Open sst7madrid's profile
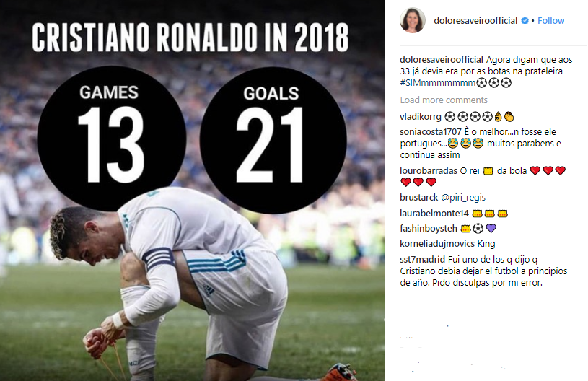 pos(422,260)
